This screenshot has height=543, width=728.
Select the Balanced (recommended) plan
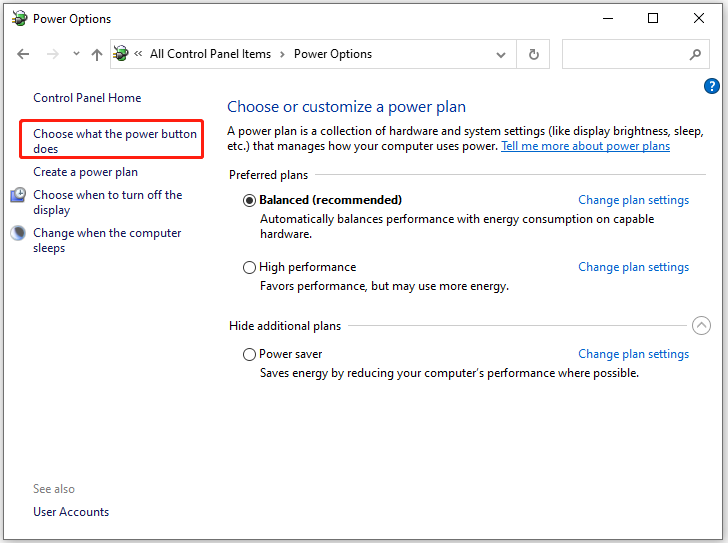click(x=249, y=200)
